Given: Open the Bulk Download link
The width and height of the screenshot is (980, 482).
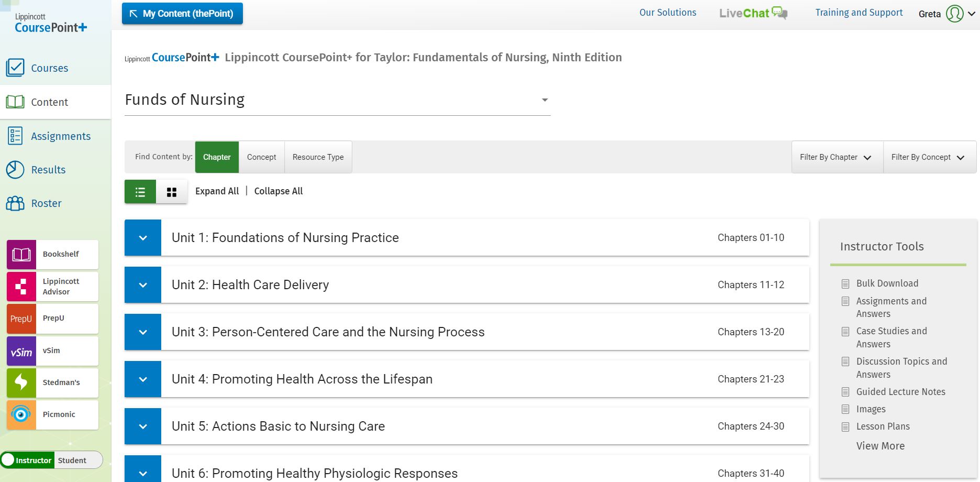Looking at the screenshot, I should 887,283.
